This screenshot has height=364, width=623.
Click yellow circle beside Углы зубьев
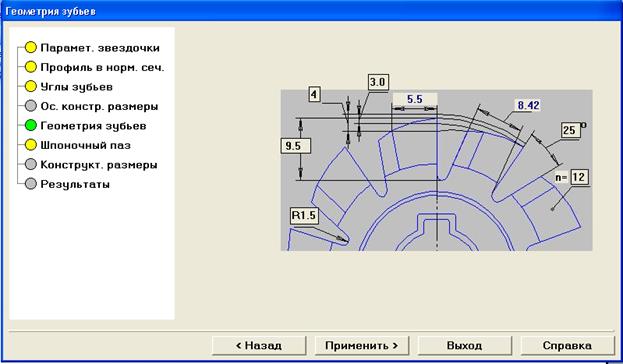pyautogui.click(x=31, y=87)
